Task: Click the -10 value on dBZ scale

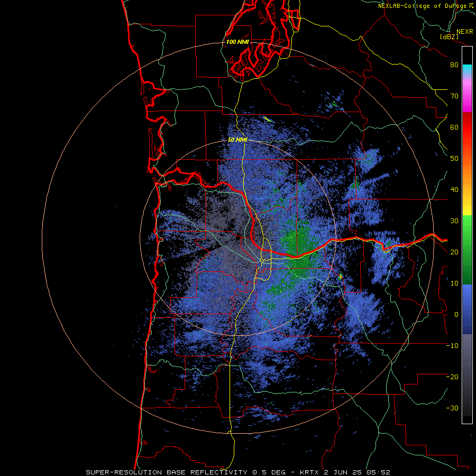Action: point(452,346)
